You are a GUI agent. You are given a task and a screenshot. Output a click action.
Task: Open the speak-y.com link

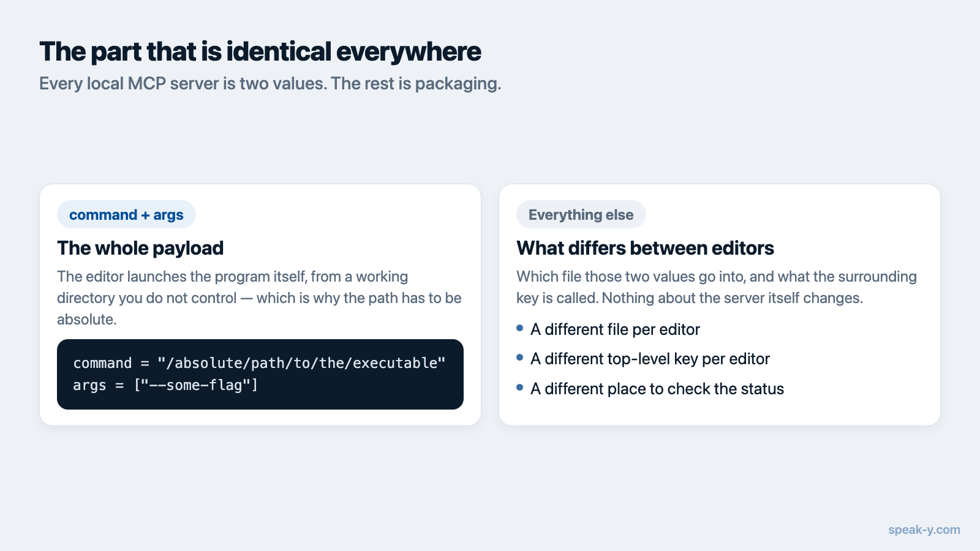[x=924, y=530]
